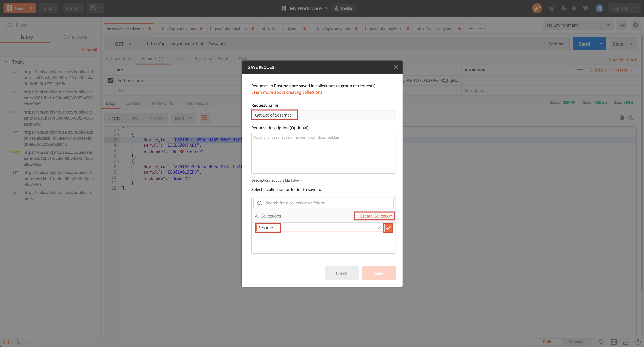The image size is (644, 347).
Task: Open the New button dropdown arrow
Action: click(x=31, y=8)
